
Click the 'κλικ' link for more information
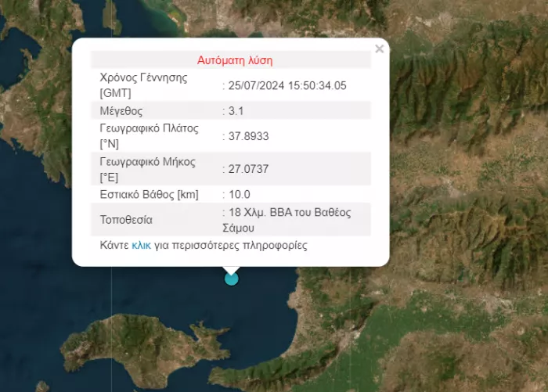pyautogui.click(x=141, y=245)
